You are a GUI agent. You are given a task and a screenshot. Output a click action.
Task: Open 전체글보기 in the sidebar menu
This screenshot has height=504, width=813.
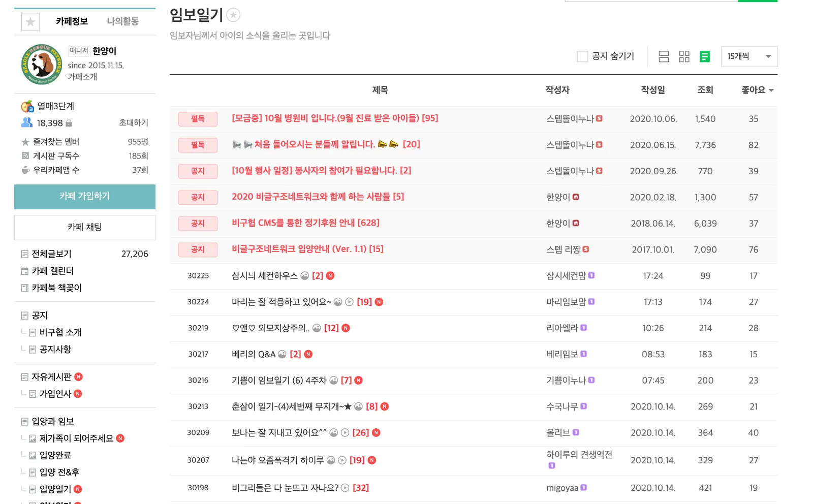[x=52, y=254]
